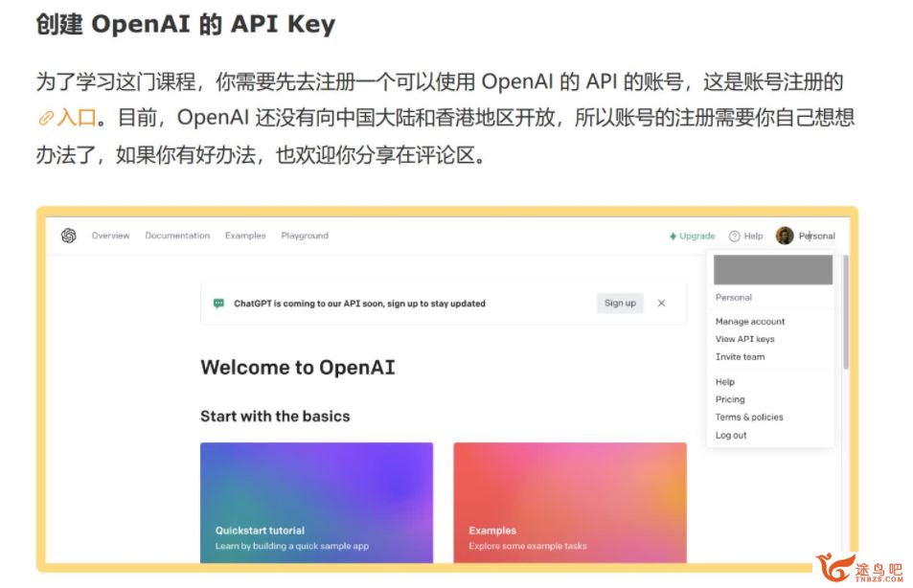Toggle the Personal account dropdown
The width and height of the screenshot is (913, 588).
(817, 236)
